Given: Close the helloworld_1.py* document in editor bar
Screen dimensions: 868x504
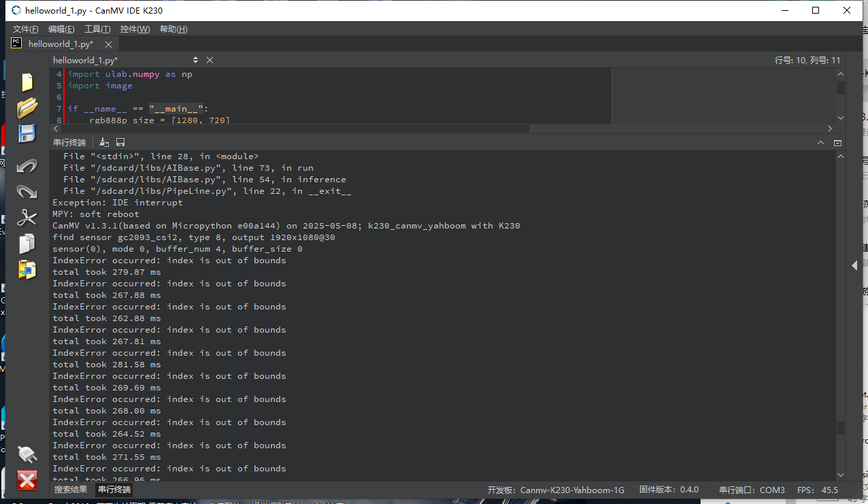Looking at the screenshot, I should 210,60.
